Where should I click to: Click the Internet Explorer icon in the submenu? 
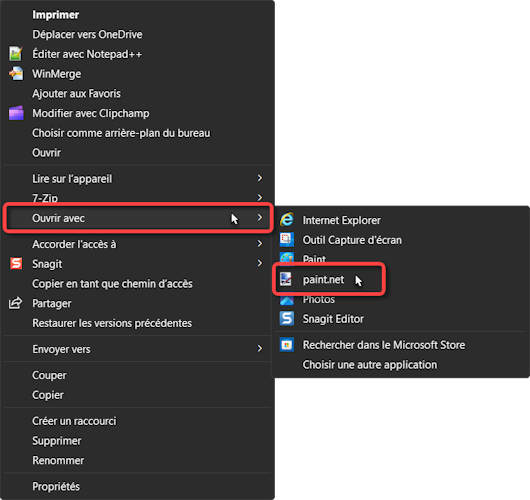point(287,220)
